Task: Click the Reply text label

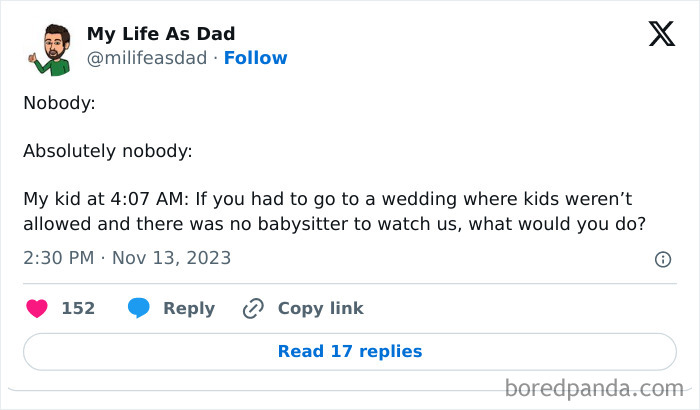Action: pyautogui.click(x=189, y=308)
